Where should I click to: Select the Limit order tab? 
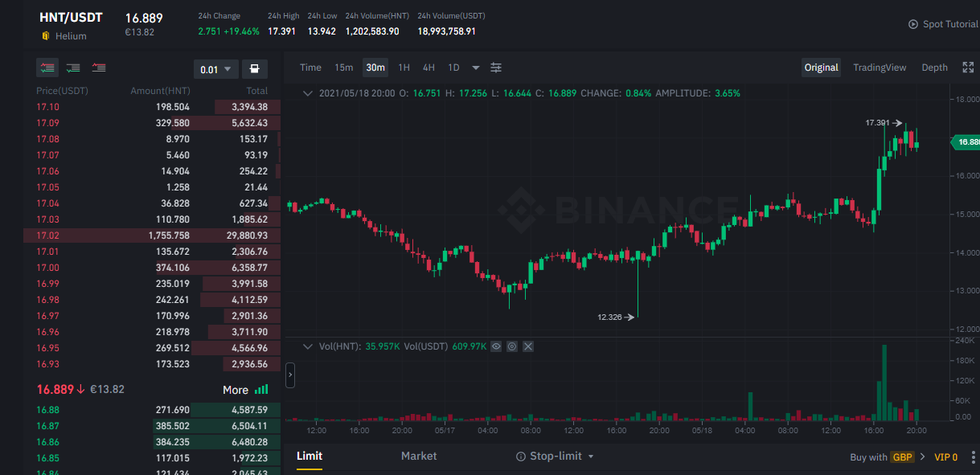310,456
